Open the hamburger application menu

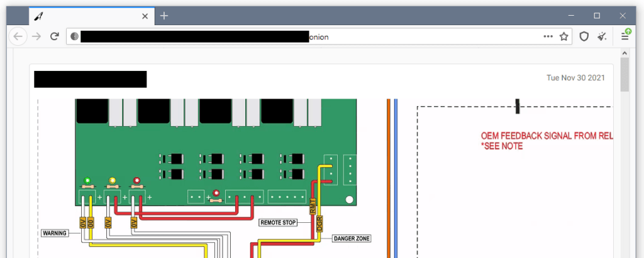(625, 36)
